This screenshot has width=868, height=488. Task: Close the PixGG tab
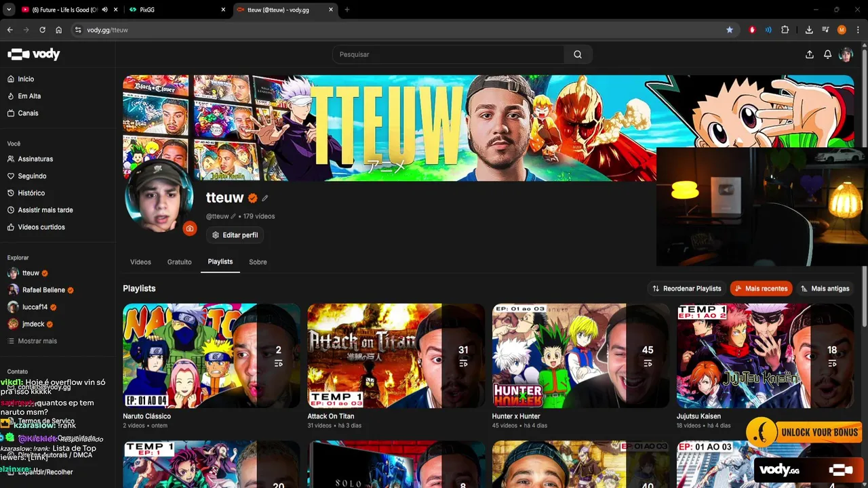(223, 9)
